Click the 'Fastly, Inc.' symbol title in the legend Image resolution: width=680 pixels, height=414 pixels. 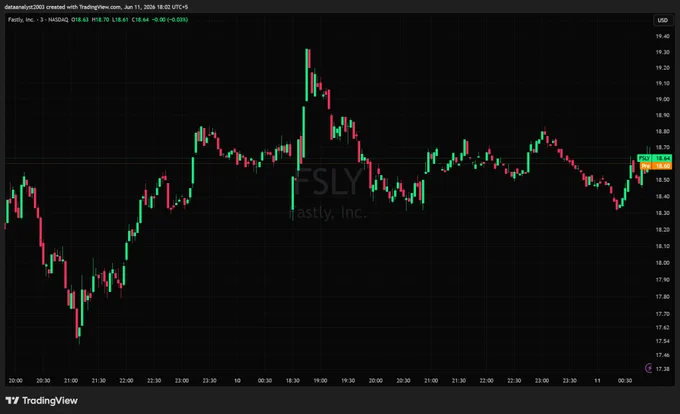tap(21, 20)
